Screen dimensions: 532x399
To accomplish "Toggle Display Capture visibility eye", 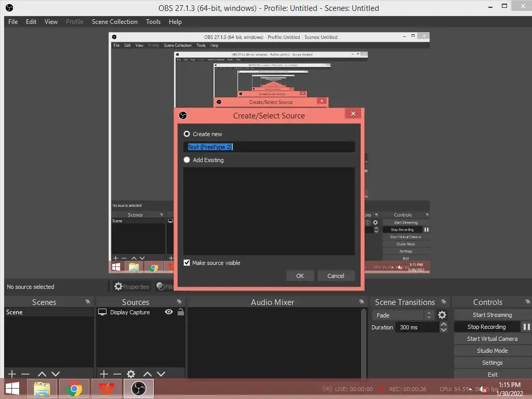I will tap(169, 312).
